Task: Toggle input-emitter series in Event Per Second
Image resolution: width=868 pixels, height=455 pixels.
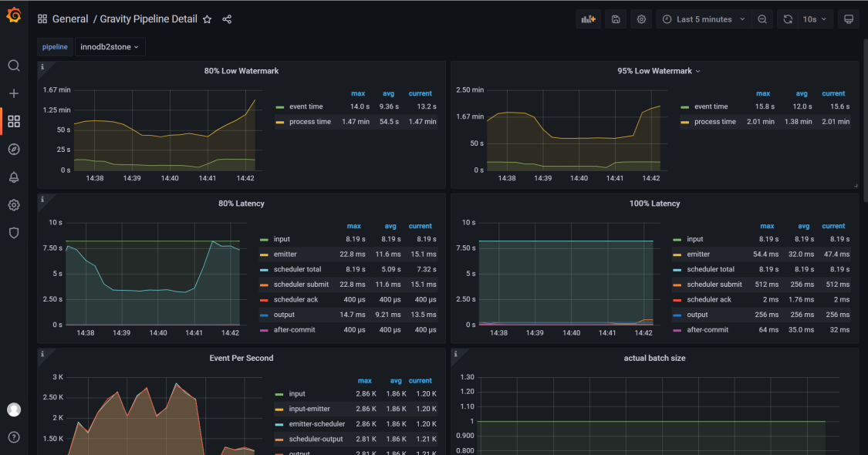Action: point(309,409)
